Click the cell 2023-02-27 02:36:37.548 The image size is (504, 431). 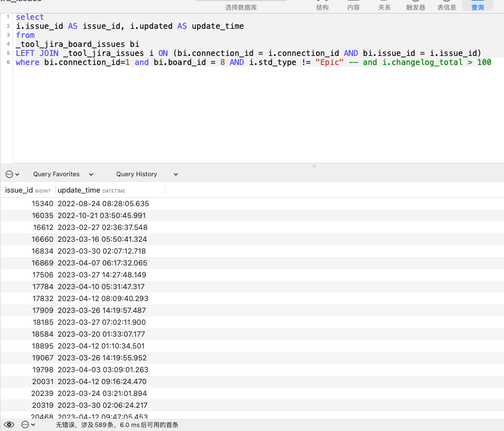pos(103,228)
